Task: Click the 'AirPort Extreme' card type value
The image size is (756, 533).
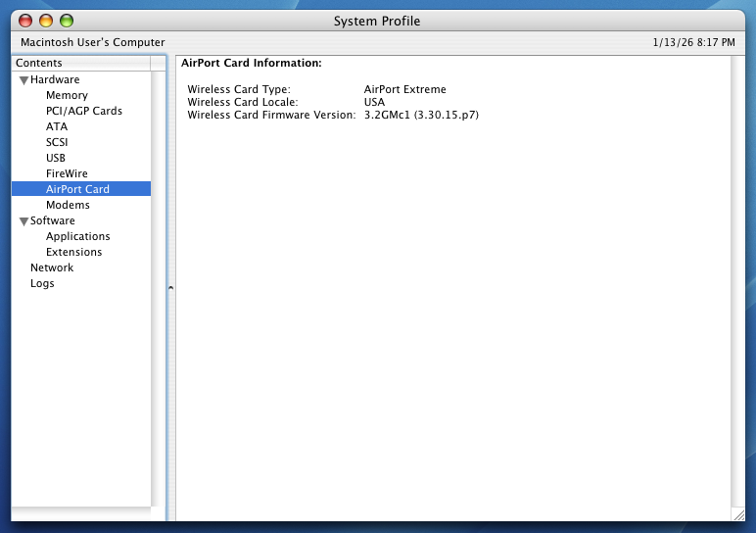Action: coord(405,89)
